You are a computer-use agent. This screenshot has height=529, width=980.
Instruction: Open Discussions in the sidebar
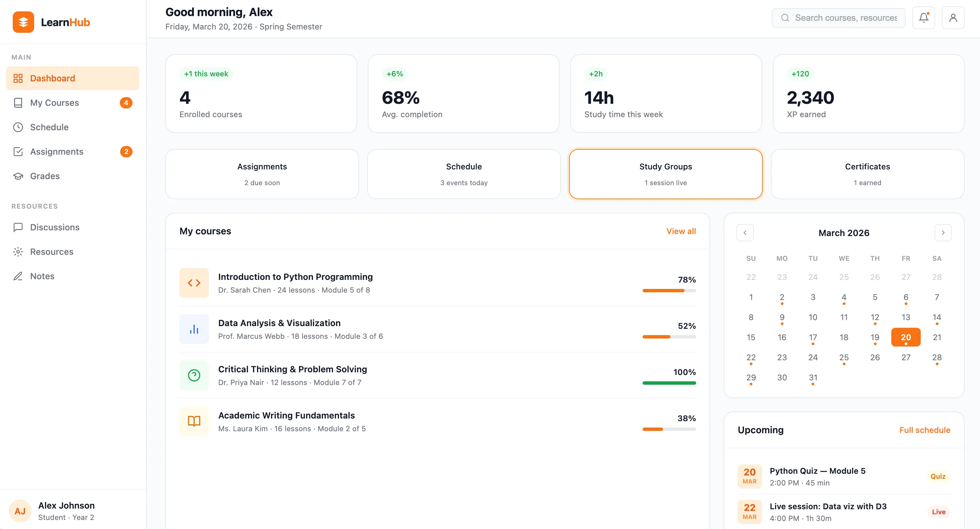[x=73, y=227]
